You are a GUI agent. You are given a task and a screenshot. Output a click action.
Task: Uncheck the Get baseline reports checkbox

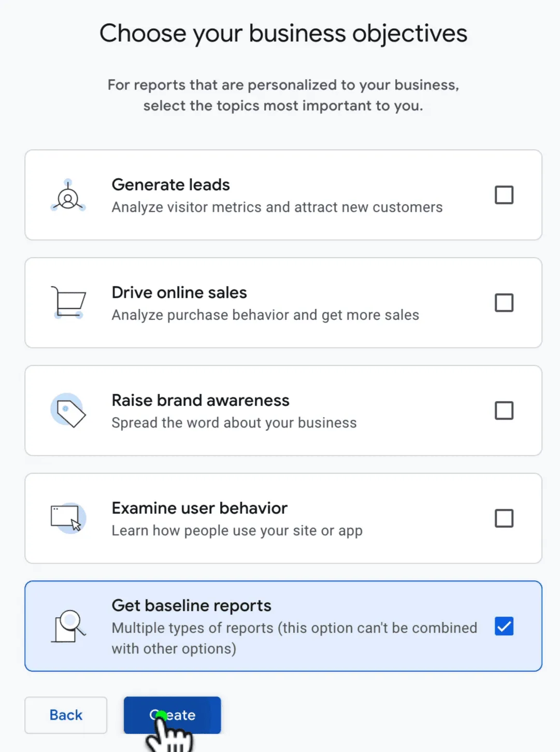click(x=504, y=626)
